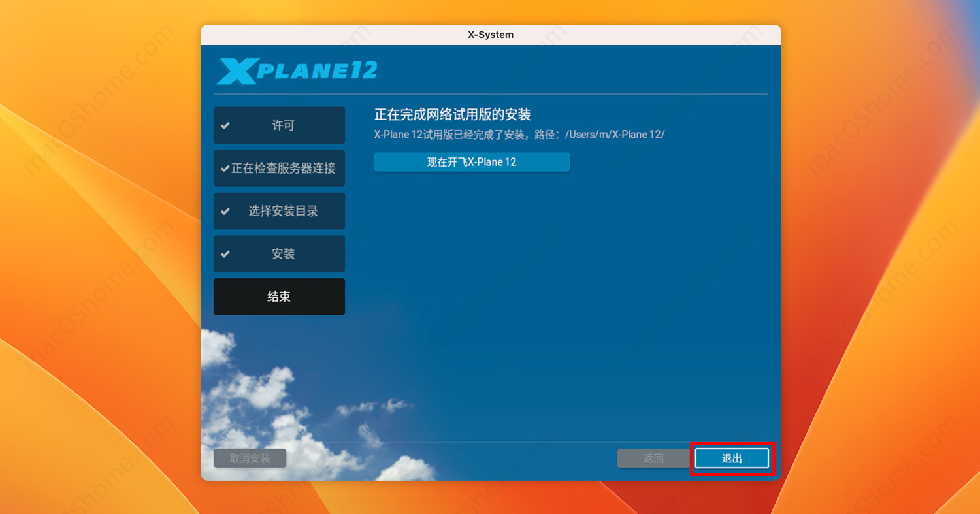Select the 许可 step in sidebar
The image size is (980, 514).
[279, 125]
